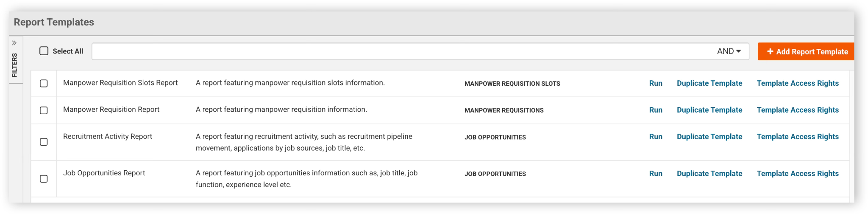Image resolution: width=868 pixels, height=214 pixels.
Task: Run the Manpower Requisition Slots Report
Action: (x=656, y=83)
